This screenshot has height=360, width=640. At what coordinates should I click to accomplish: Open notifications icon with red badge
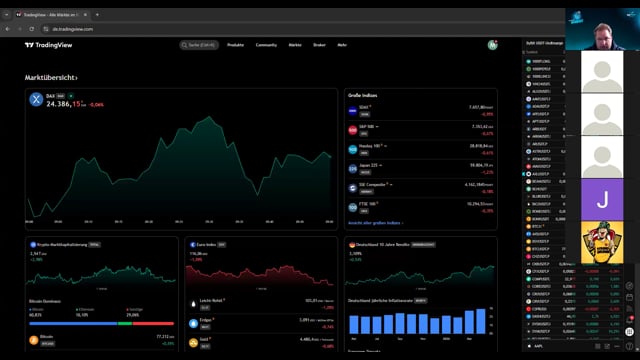[630, 320]
